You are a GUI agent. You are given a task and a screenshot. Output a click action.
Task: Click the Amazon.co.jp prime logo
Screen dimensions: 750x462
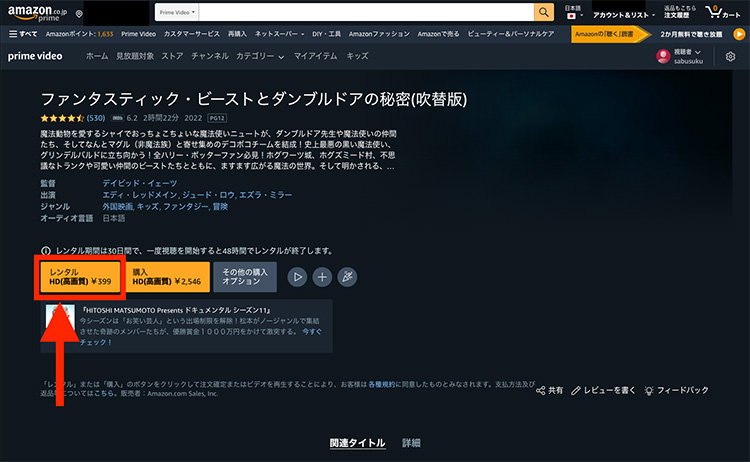(37, 13)
